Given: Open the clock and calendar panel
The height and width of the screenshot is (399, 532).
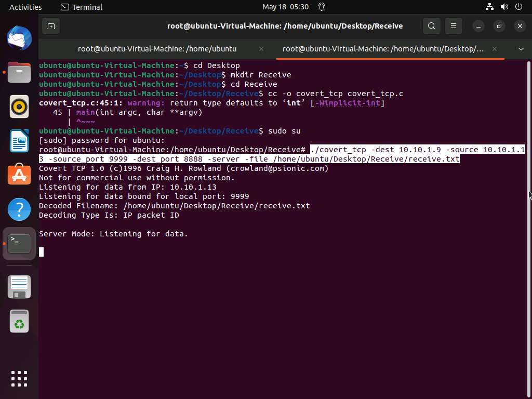Looking at the screenshot, I should [285, 7].
